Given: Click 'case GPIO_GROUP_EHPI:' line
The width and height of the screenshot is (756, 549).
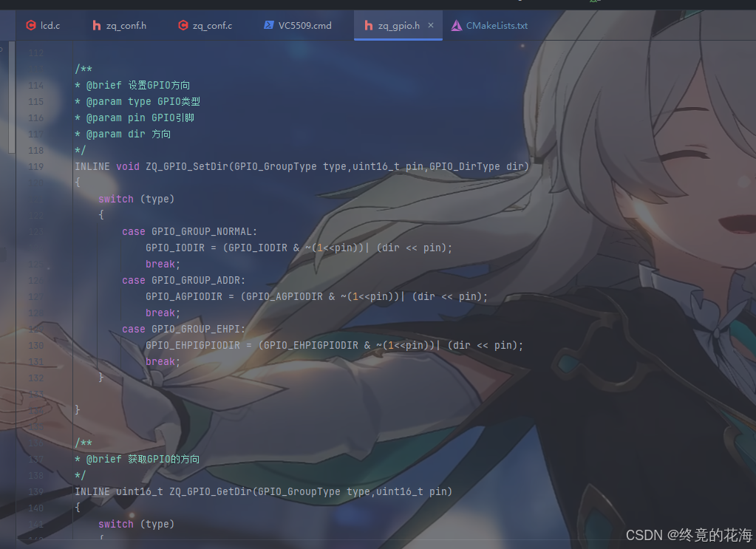Looking at the screenshot, I should (x=184, y=330).
